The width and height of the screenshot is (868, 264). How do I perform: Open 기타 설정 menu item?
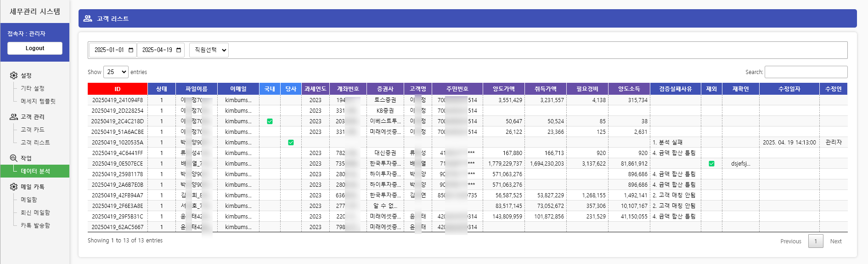[x=33, y=88]
